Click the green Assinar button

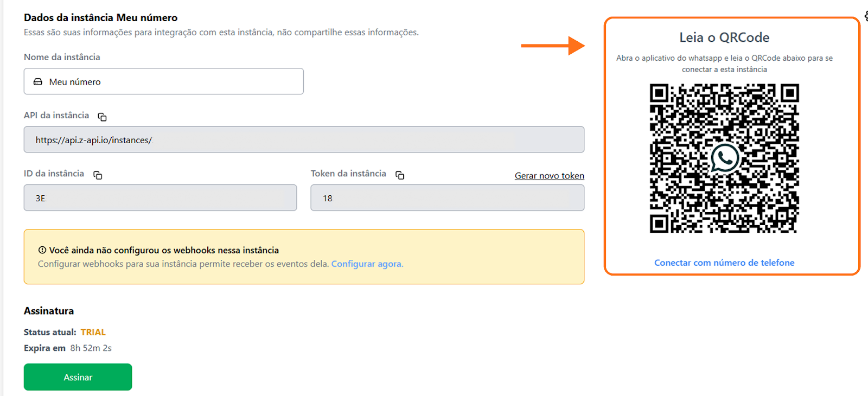pyautogui.click(x=78, y=377)
